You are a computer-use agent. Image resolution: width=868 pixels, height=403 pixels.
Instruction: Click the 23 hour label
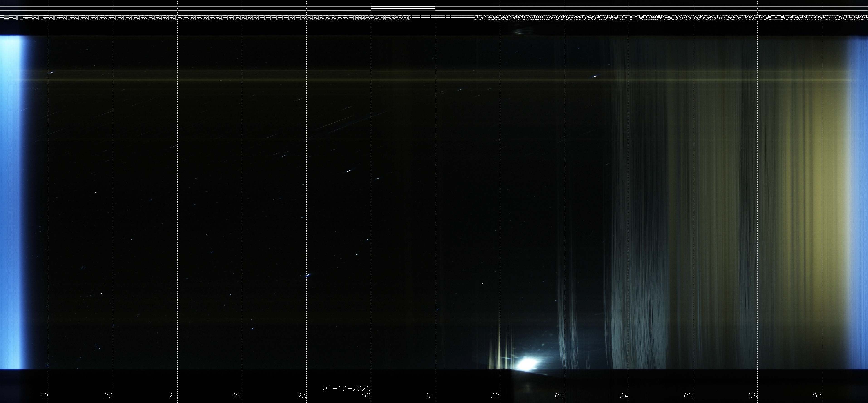(x=301, y=396)
